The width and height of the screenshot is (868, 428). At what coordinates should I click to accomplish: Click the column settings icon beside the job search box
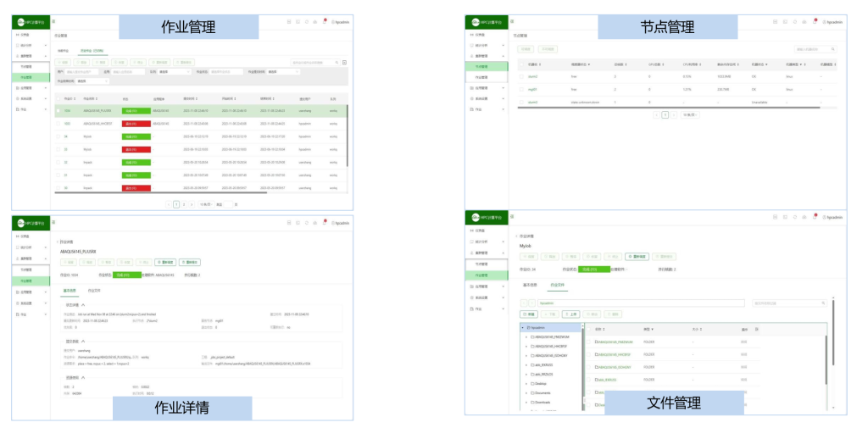pyautogui.click(x=345, y=62)
